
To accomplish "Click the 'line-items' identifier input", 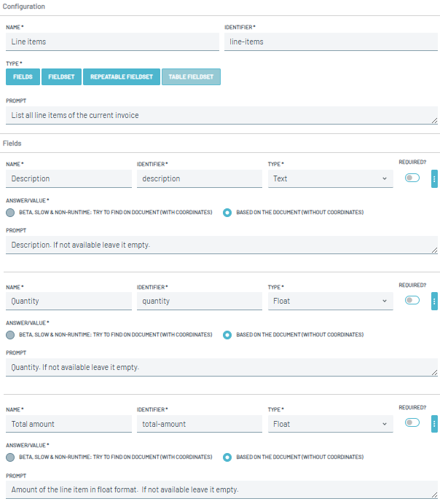I will tap(331, 42).
